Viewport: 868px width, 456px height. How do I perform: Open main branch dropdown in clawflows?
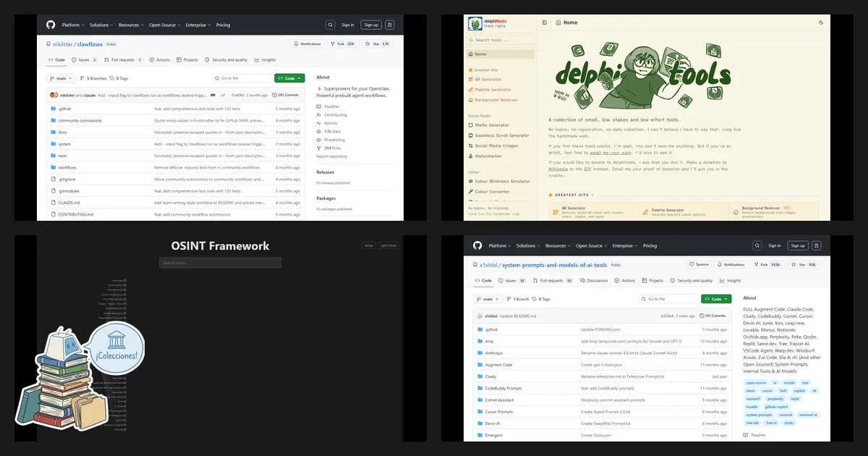61,78
